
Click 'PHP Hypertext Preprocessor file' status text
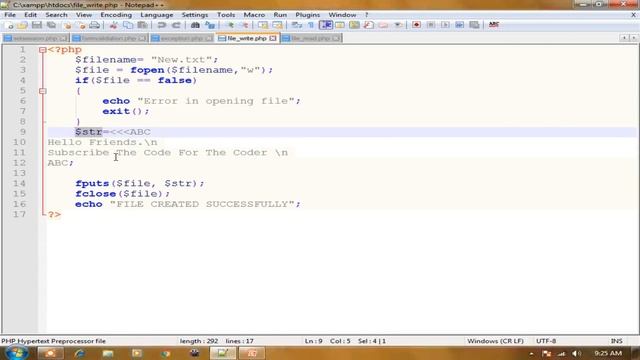[x=53, y=341]
